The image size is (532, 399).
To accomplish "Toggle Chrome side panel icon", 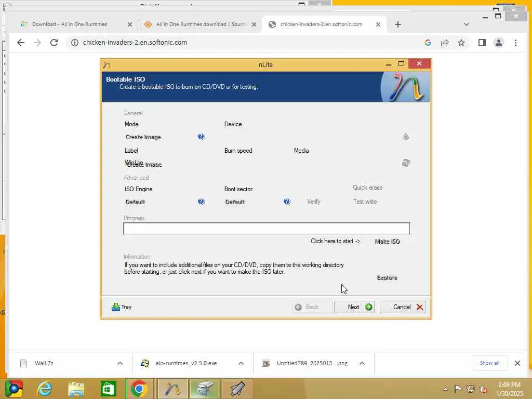I will [482, 43].
